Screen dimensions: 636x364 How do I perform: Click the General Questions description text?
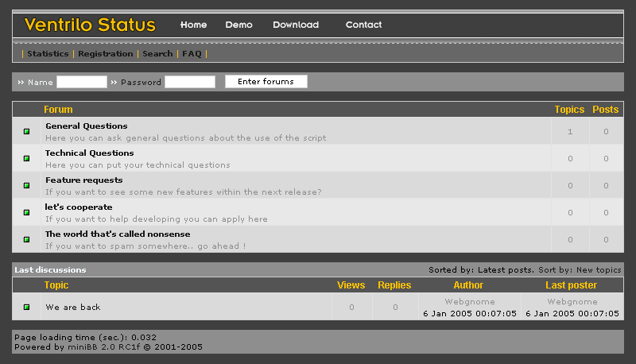click(186, 137)
